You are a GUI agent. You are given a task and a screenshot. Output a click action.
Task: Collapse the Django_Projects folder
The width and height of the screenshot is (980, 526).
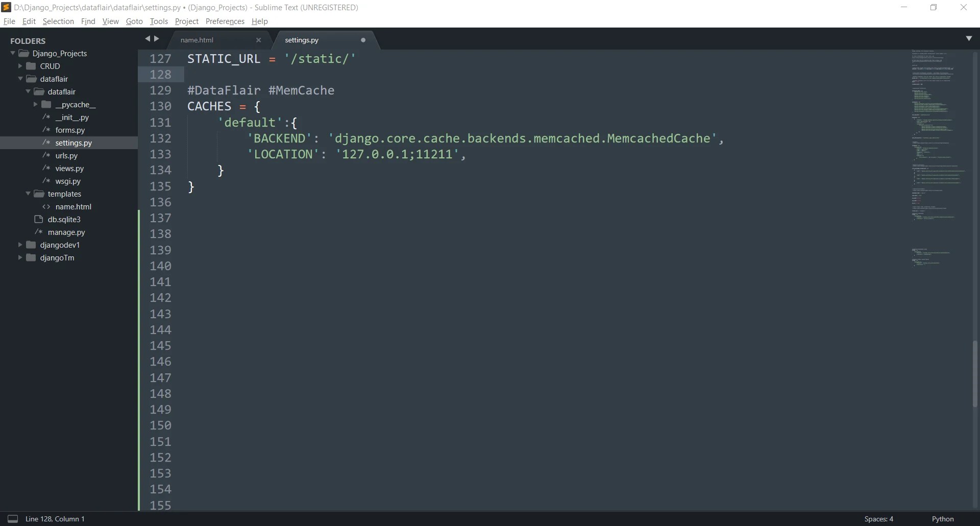click(12, 53)
